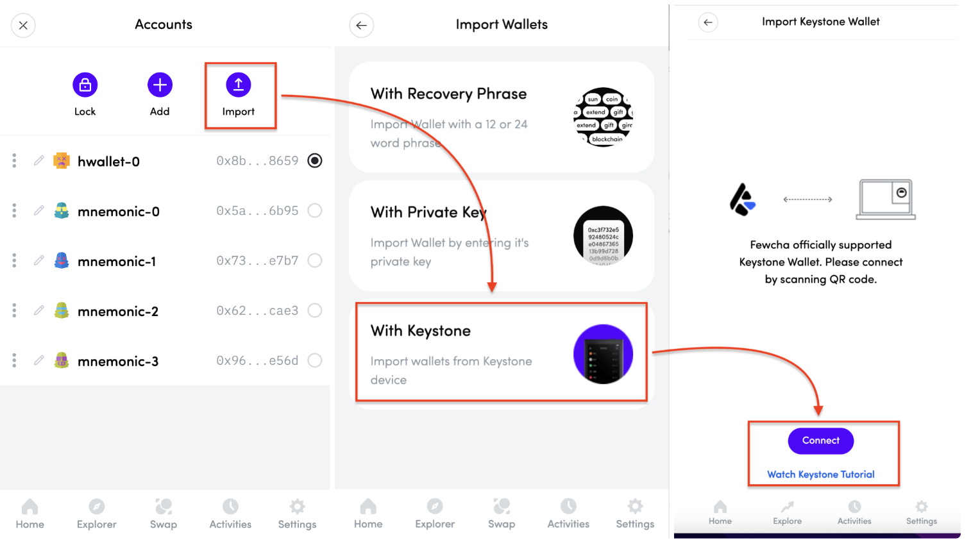980x545 pixels.
Task: Open Swap tab in Accounts bottom bar
Action: tap(164, 514)
